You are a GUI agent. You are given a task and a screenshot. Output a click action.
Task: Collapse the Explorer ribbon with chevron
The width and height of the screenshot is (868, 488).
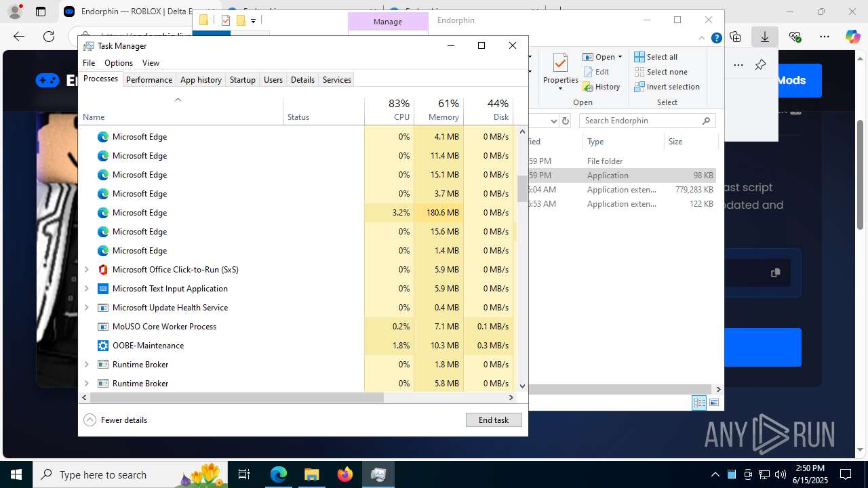pos(703,38)
